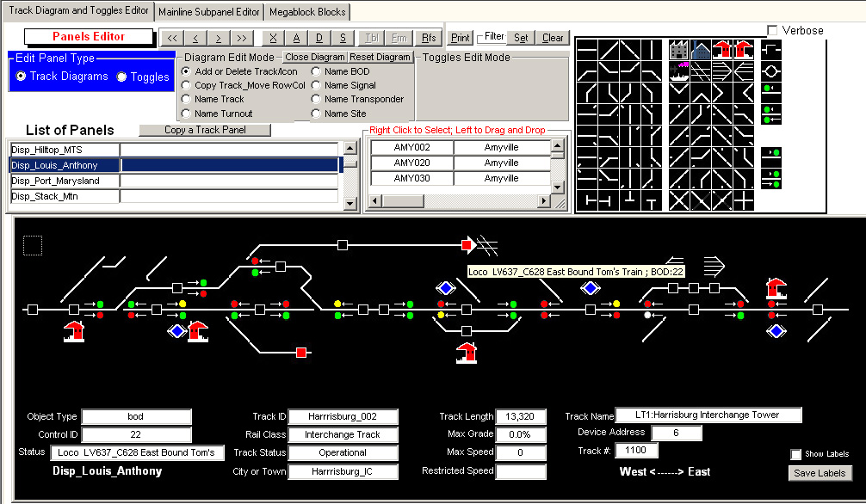This screenshot has height=504, width=866.
Task: Select the gray factory building icon in palette
Action: tap(679, 51)
